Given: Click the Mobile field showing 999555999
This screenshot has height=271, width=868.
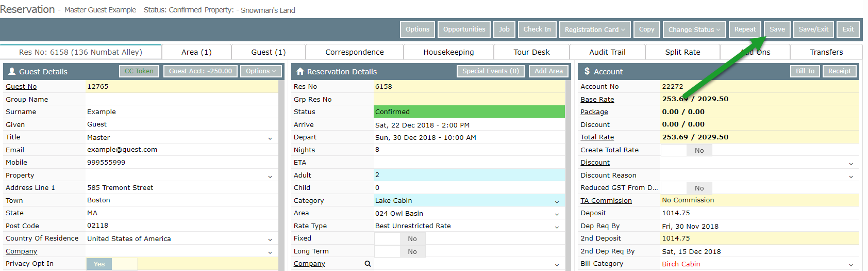Looking at the screenshot, I should pos(182,163).
